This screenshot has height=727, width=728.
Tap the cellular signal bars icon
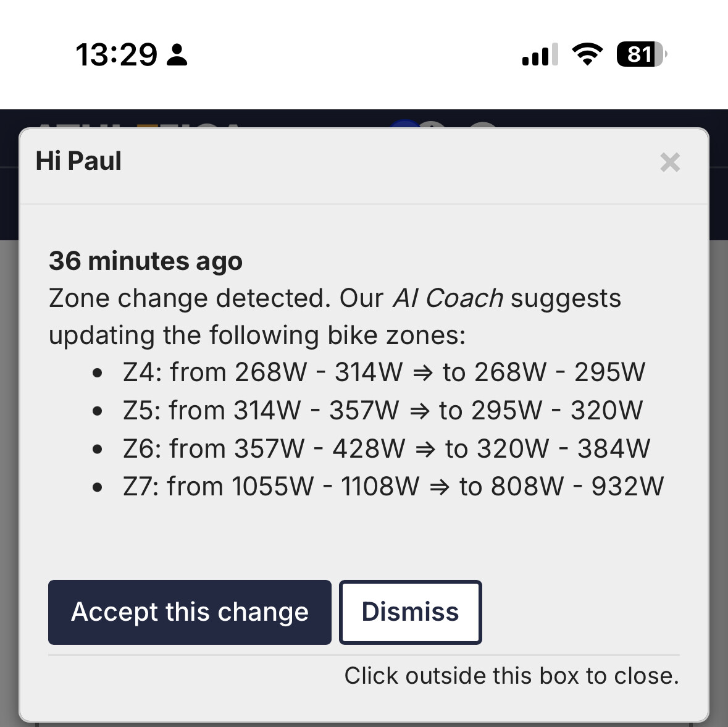click(x=540, y=54)
